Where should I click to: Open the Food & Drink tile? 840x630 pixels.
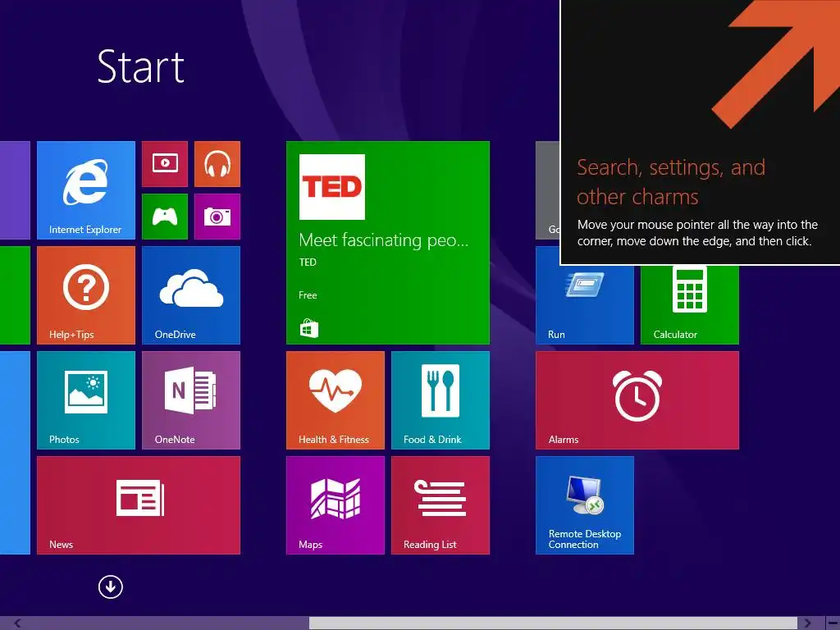coord(441,400)
